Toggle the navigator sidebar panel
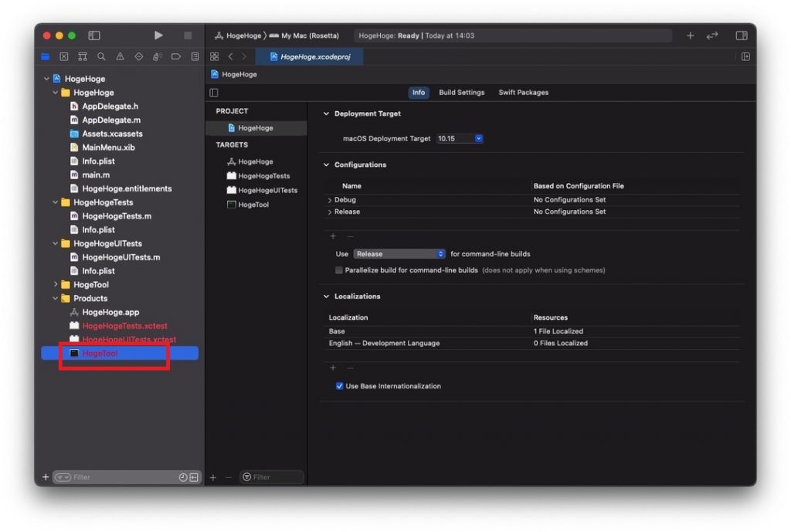This screenshot has height=532, width=791. (94, 36)
